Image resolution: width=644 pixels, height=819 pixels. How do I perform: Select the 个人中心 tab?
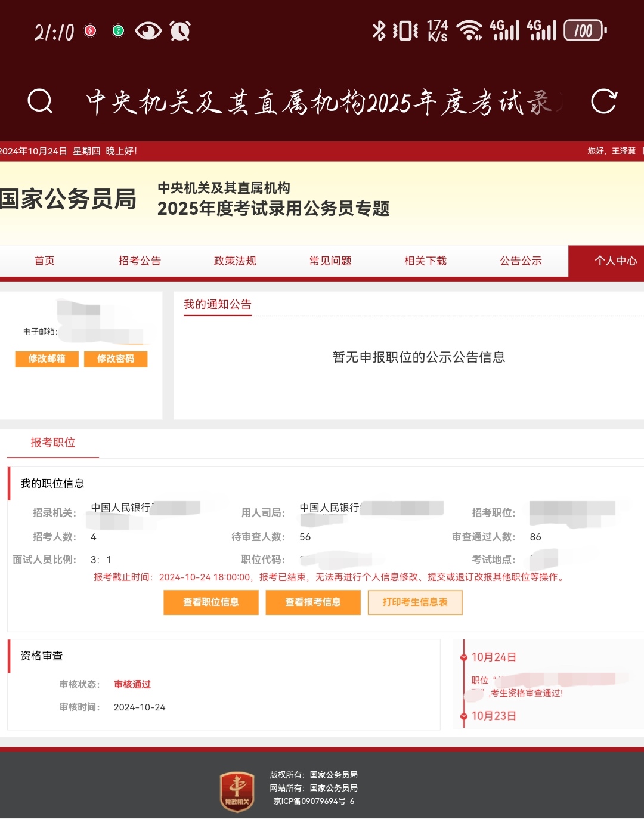pos(614,261)
